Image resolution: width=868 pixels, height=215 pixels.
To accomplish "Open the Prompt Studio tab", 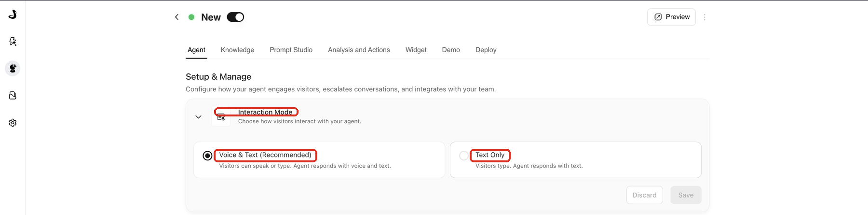I will (291, 50).
